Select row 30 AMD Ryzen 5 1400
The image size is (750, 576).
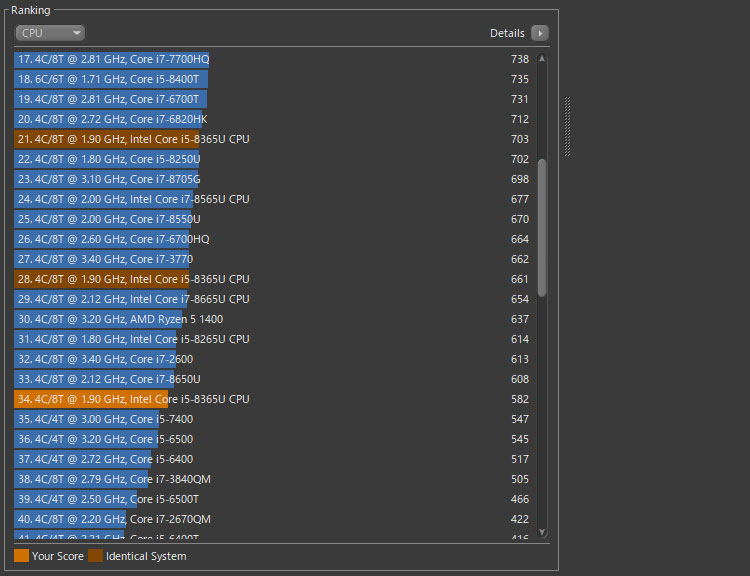(274, 319)
